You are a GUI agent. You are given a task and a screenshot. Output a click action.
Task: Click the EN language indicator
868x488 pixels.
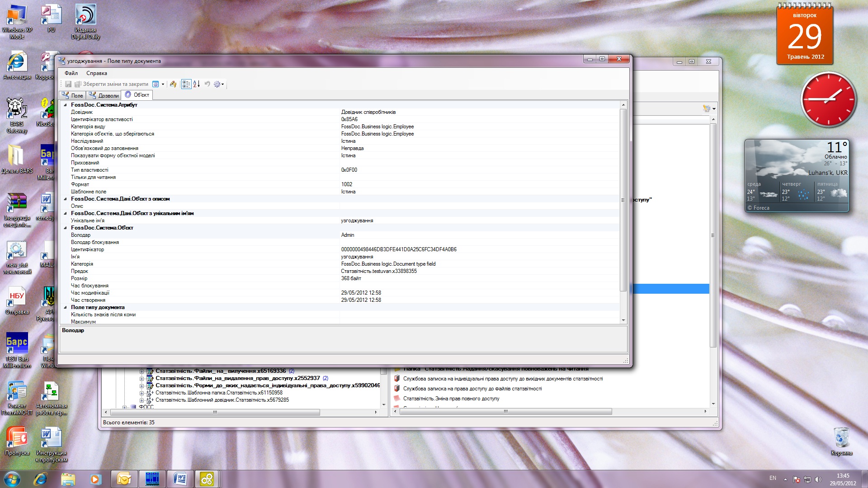click(x=773, y=478)
